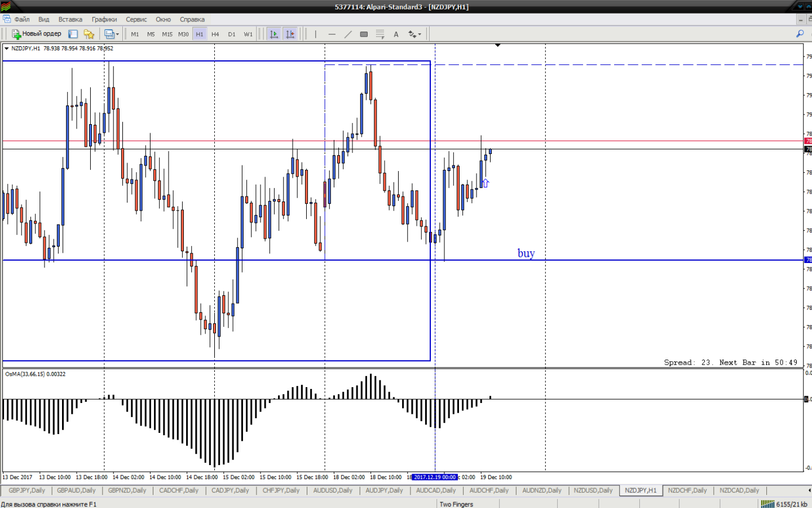Open the Справка menu
This screenshot has height=508, width=812.
coord(192,19)
